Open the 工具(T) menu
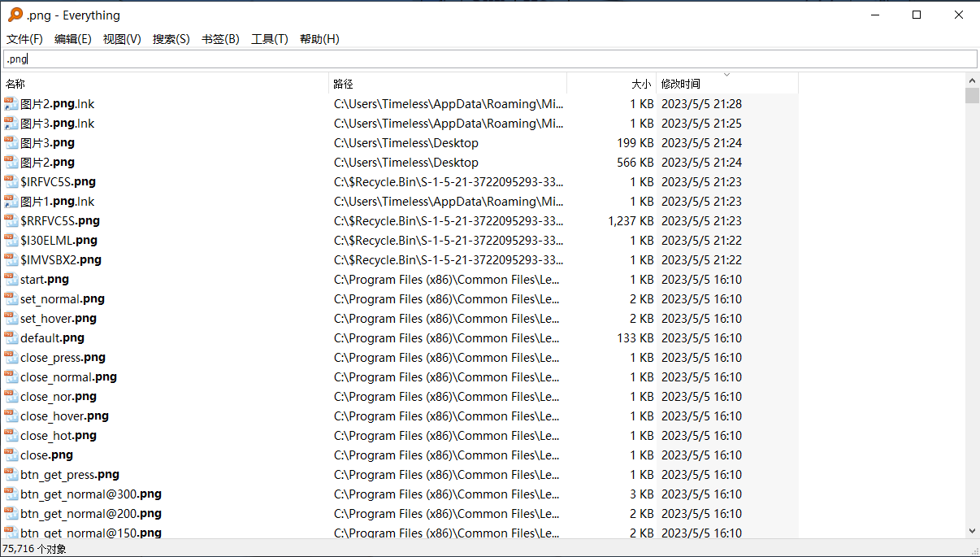This screenshot has height=557, width=980. (270, 39)
